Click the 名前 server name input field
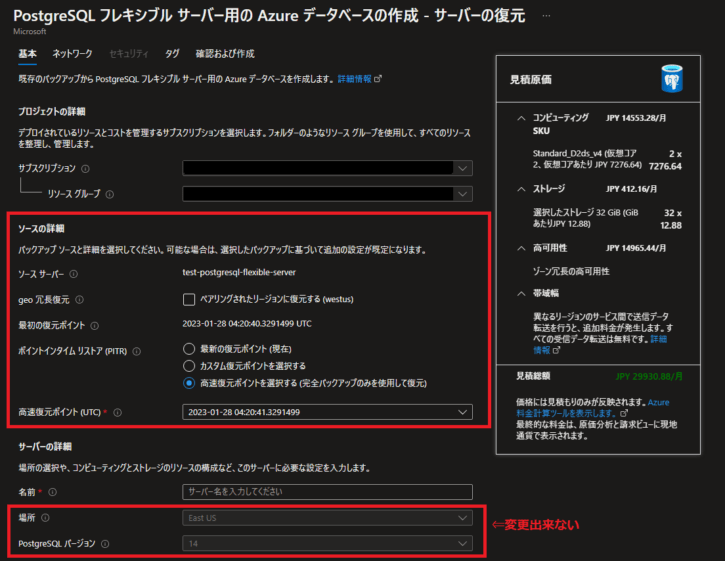 (327, 492)
